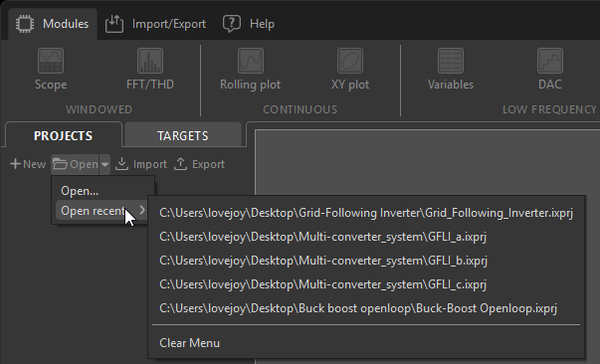This screenshot has height=364, width=600.
Task: Launch the Rolling plot module
Action: tap(251, 70)
